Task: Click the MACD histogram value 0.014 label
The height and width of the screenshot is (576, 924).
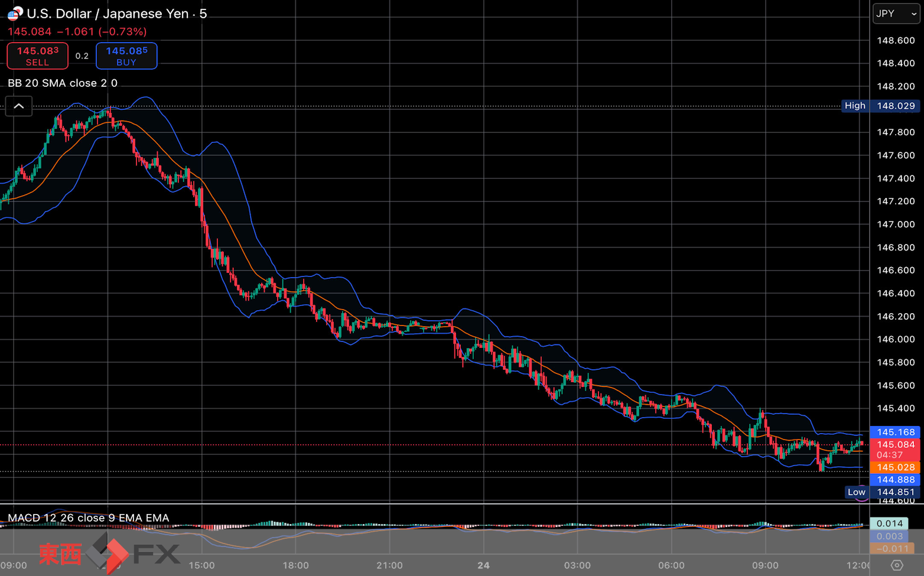Action: point(889,523)
